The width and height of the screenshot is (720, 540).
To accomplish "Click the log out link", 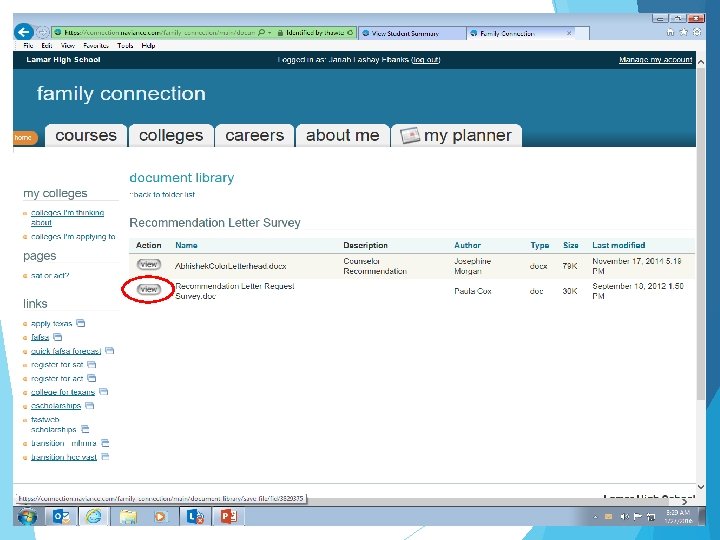I will tap(426, 60).
